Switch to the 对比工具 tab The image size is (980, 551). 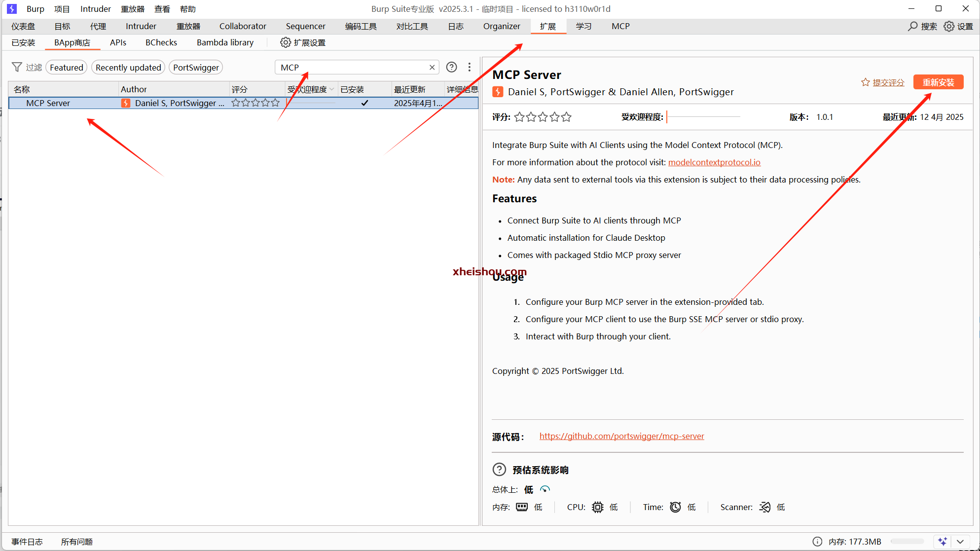[412, 26]
